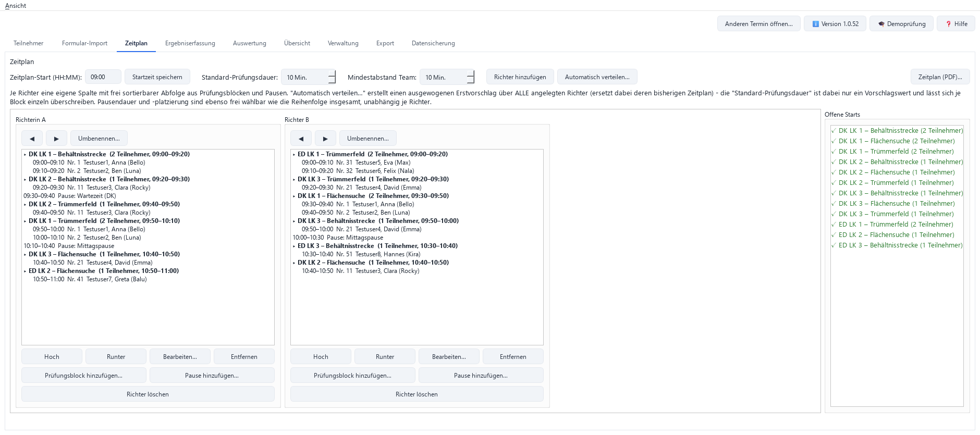Select the Formular-Import tab
980x435 pixels.
coord(84,43)
